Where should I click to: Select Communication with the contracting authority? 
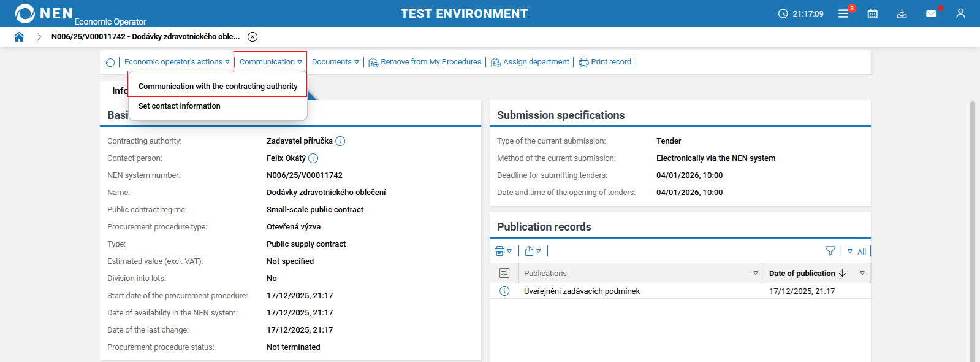click(218, 87)
